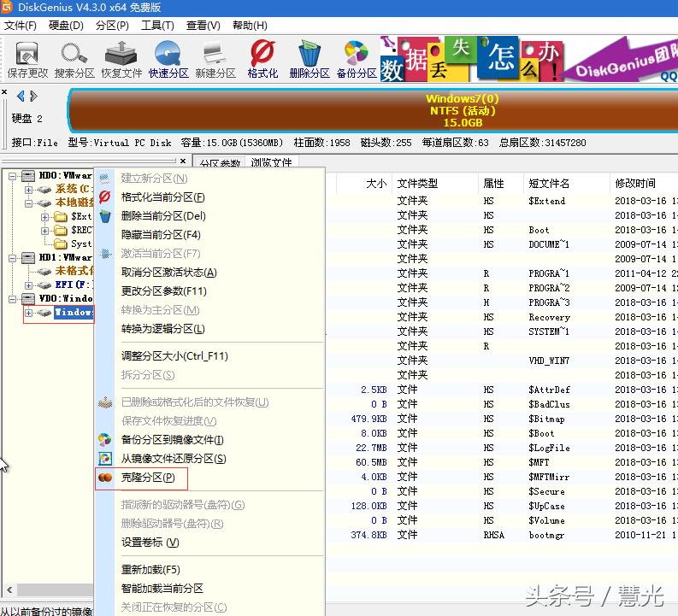Choose 克隆分区(P) from context menu
Image resolution: width=678 pixels, height=616 pixels.
(148, 478)
